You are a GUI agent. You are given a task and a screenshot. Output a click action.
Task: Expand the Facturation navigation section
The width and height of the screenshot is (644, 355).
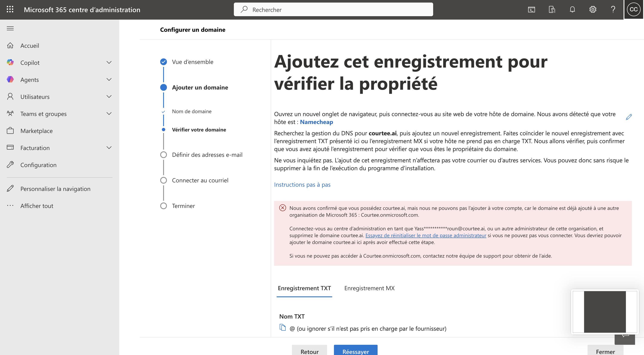click(x=109, y=148)
